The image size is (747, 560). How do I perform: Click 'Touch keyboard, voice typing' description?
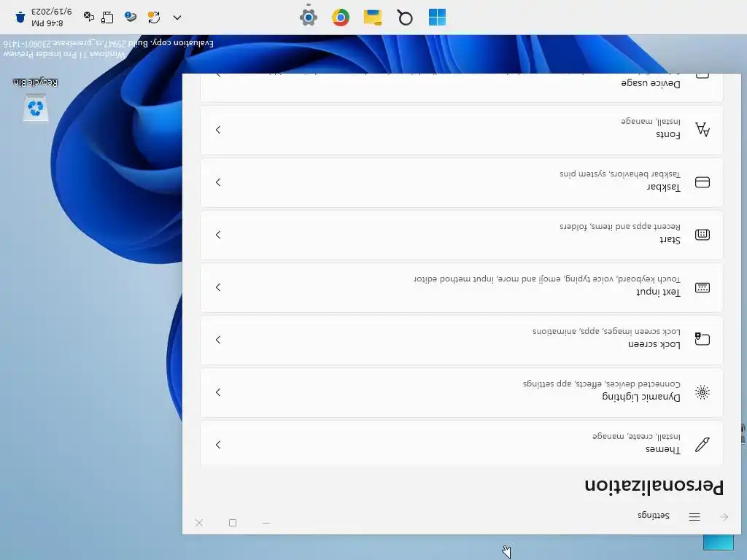point(547,279)
